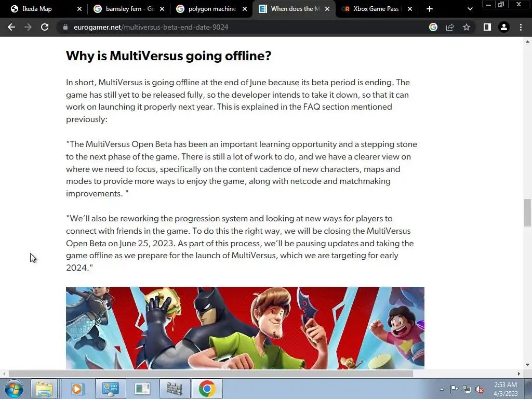
Task: Click the browser forward arrow
Action: [28, 27]
